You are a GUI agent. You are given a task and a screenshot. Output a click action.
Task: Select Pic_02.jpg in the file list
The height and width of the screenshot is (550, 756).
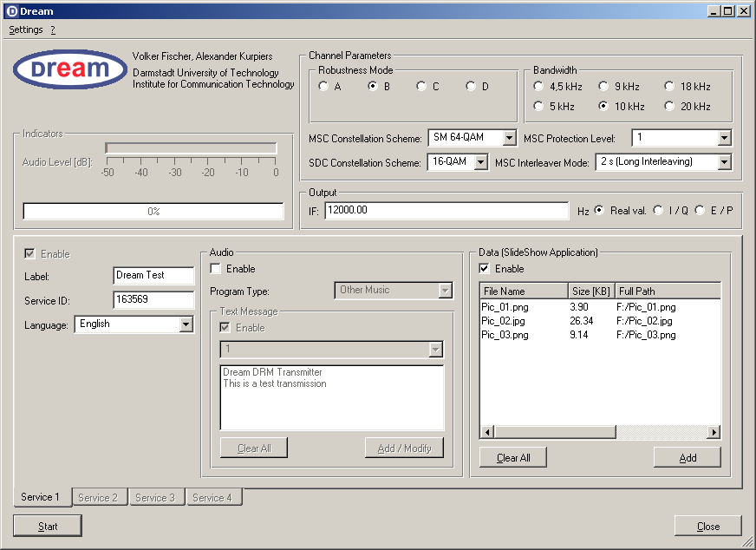click(505, 321)
